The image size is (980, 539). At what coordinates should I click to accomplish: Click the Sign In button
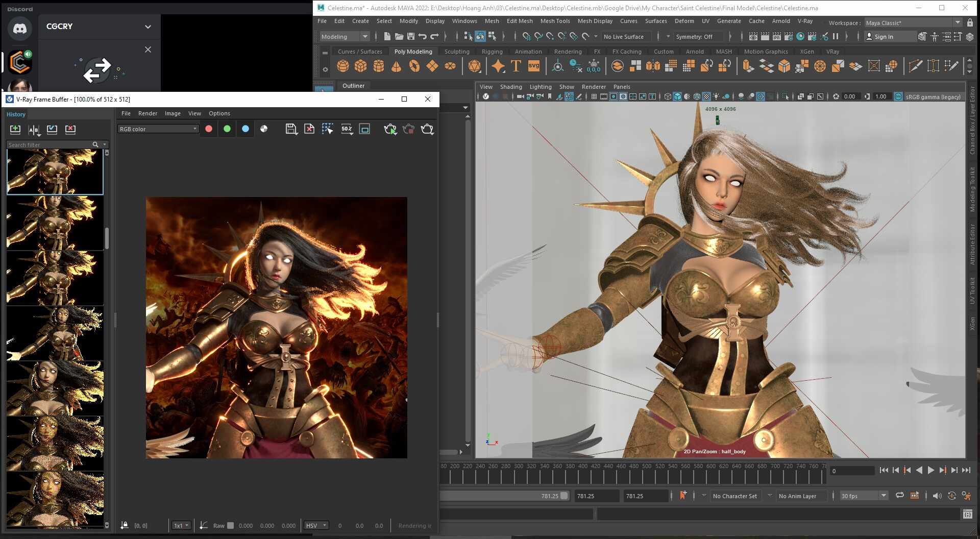884,37
